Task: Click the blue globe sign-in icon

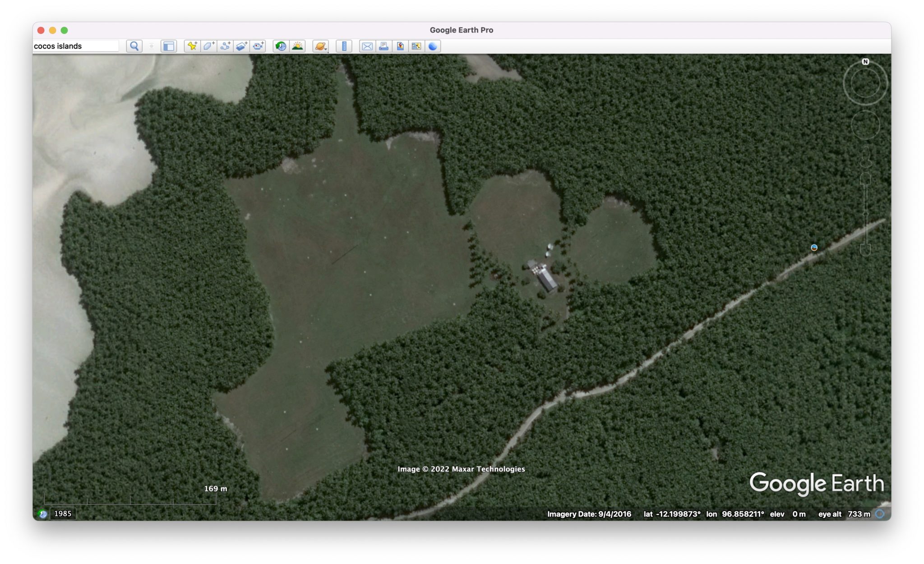Action: coord(433,46)
